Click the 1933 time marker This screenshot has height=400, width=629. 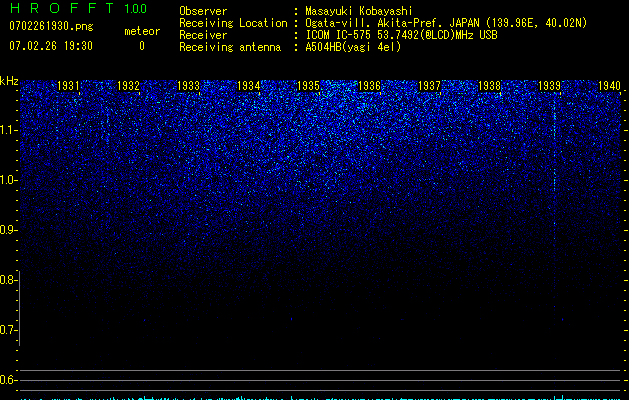tap(189, 85)
